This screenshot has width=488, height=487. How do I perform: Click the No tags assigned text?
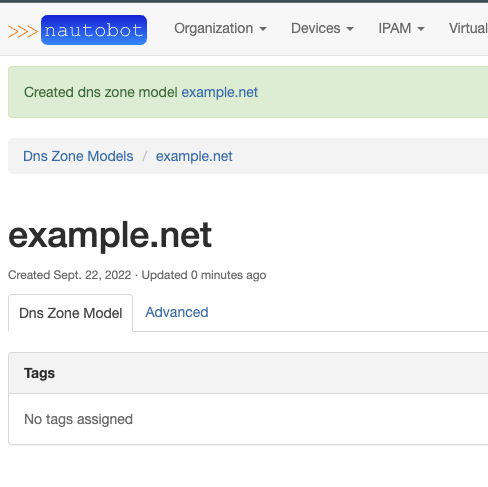click(78, 419)
